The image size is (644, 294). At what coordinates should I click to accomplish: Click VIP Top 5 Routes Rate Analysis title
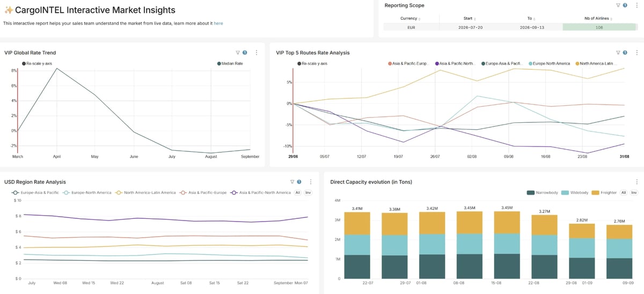click(312, 53)
